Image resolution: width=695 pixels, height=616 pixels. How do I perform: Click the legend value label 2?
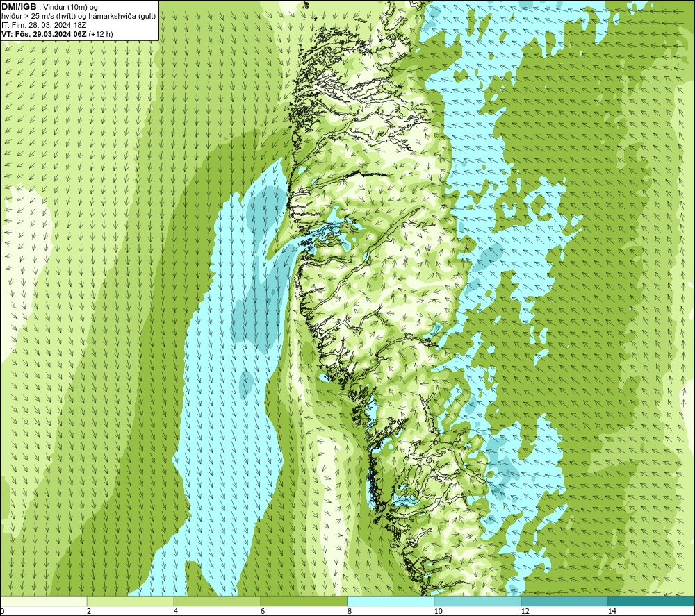[89, 611]
